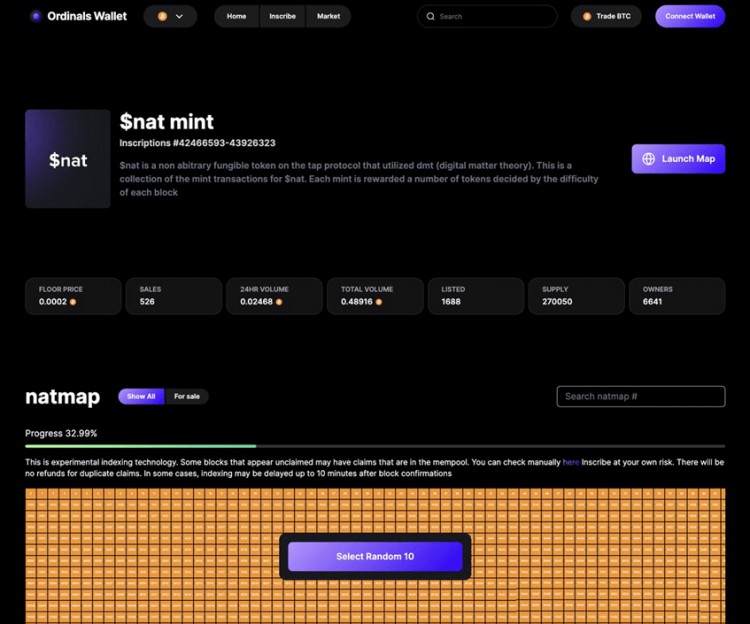This screenshot has height=624, width=750.
Task: Click Connect Wallet button
Action: point(690,16)
